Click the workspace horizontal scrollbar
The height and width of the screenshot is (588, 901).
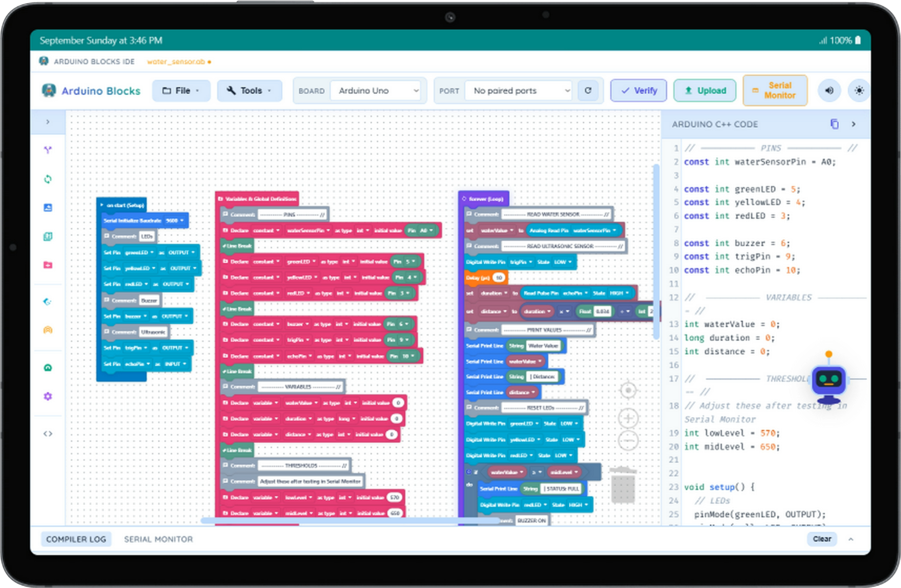coord(350,521)
